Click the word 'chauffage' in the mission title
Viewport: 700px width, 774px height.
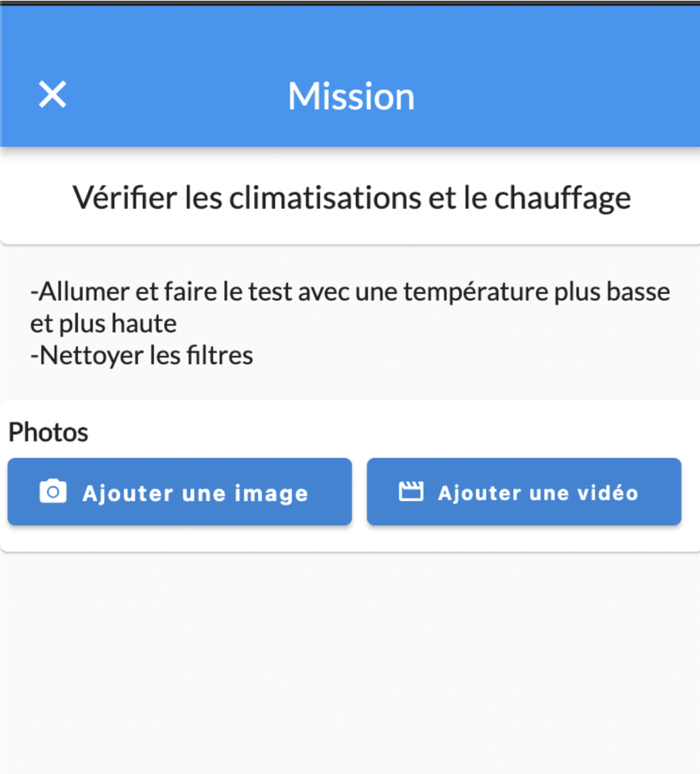click(x=563, y=199)
